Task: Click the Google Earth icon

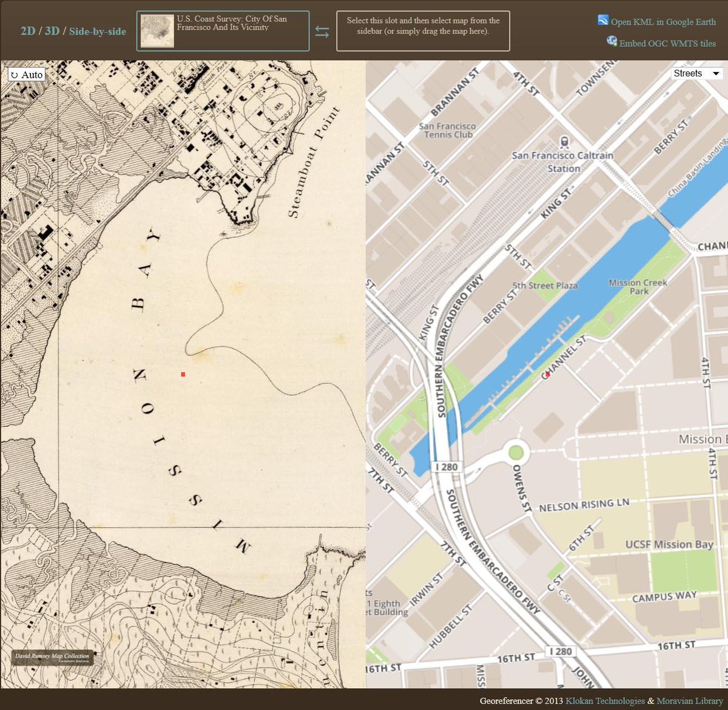Action: tap(602, 20)
